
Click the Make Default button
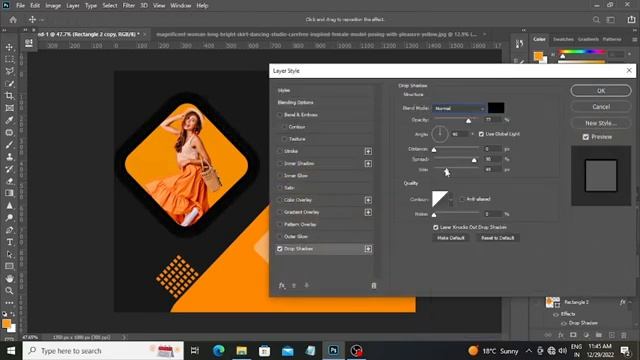pos(451,238)
